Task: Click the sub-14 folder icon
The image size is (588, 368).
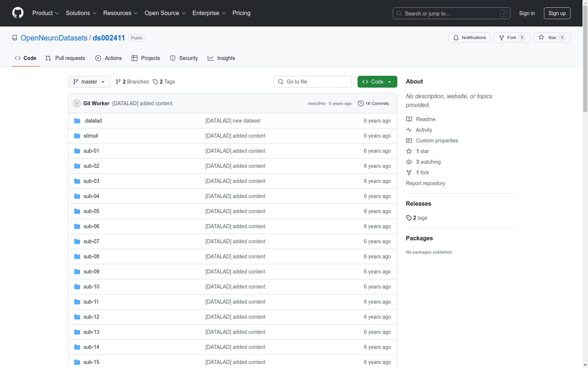Action: (77, 347)
